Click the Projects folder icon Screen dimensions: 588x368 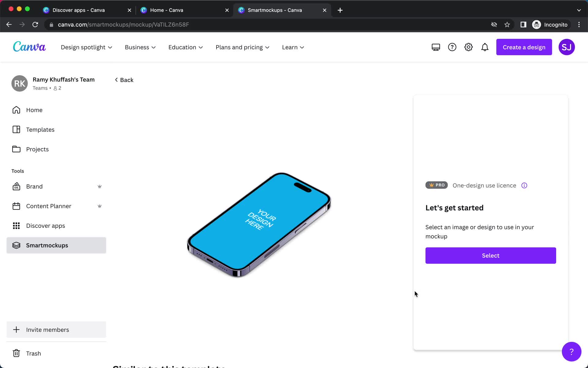[x=16, y=149]
